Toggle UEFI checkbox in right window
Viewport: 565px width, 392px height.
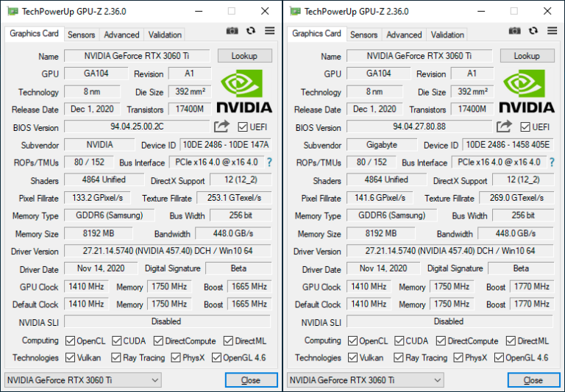click(525, 126)
